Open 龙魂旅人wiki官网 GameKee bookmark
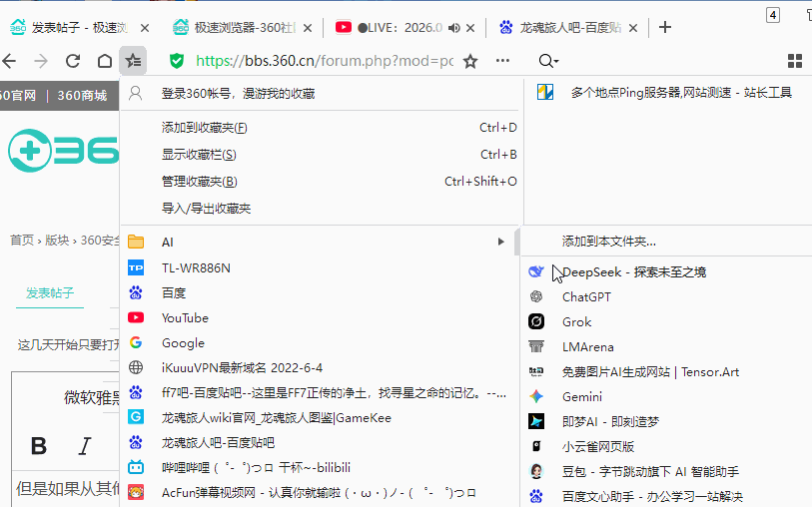 (319, 417)
